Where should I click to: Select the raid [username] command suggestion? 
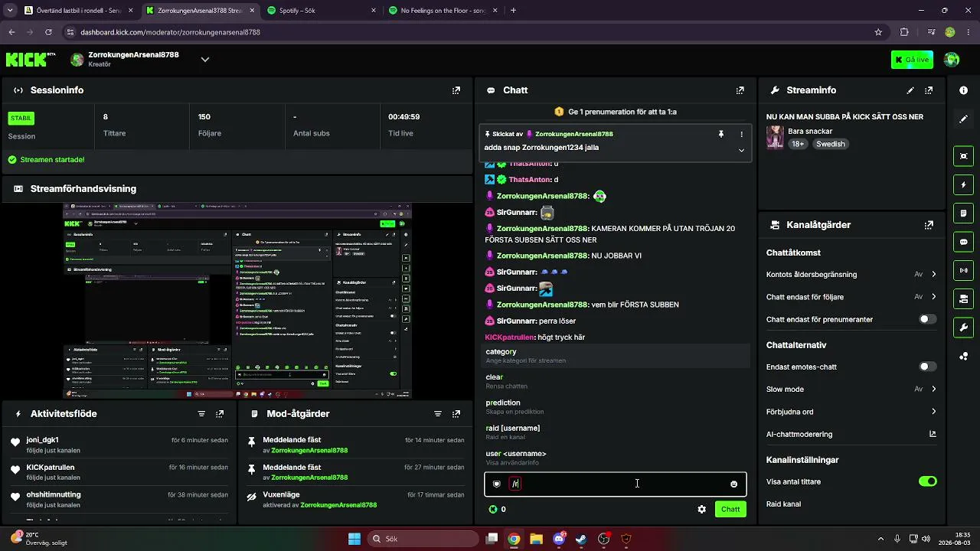[x=615, y=432]
